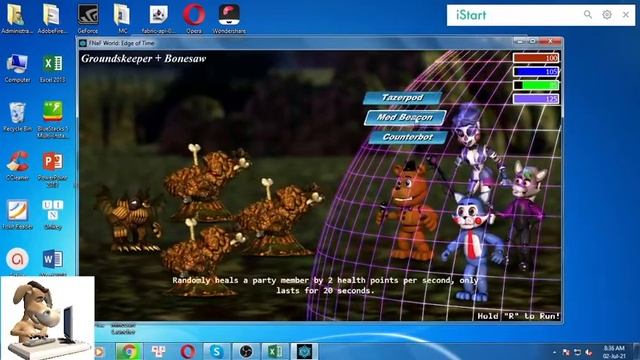Screen dimensions: 640x360
Task: Click the Chrome taskbar icon
Action: tap(129, 351)
